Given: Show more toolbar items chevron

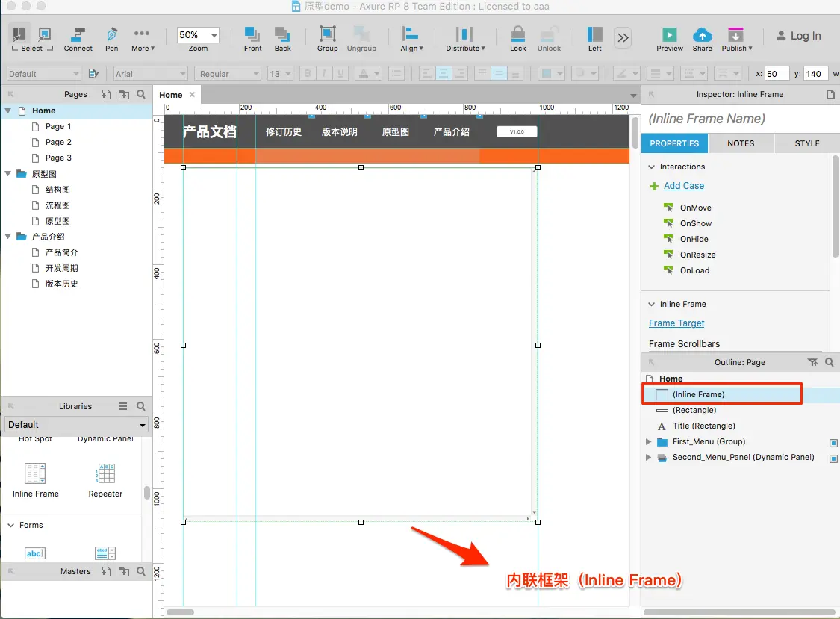Looking at the screenshot, I should (x=623, y=37).
